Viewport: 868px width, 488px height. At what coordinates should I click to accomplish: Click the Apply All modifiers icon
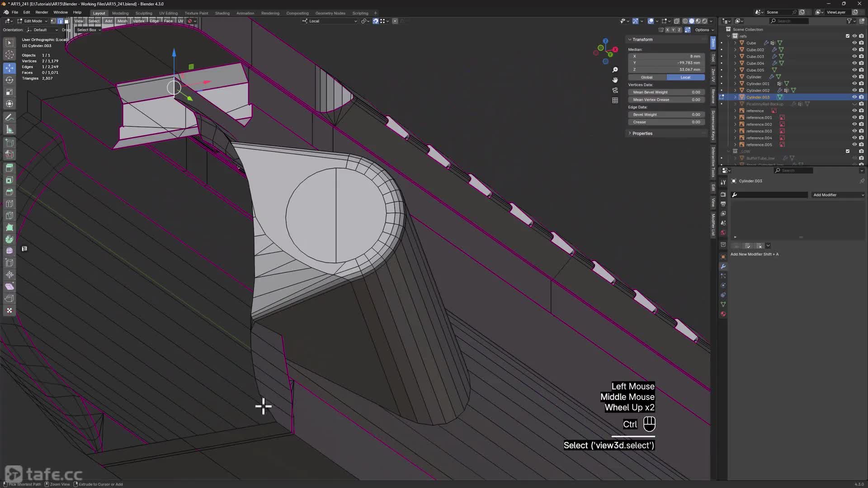(748, 246)
